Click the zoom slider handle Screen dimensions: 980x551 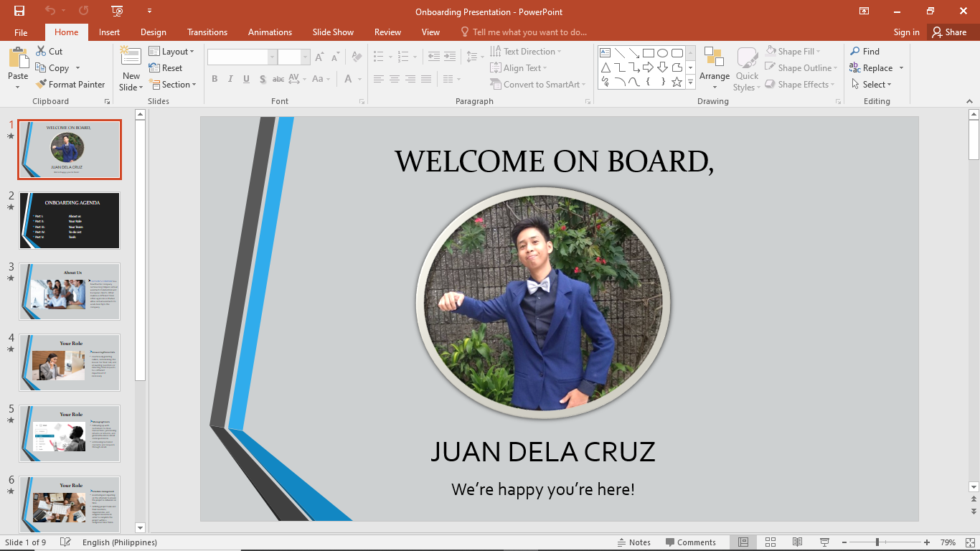877,542
